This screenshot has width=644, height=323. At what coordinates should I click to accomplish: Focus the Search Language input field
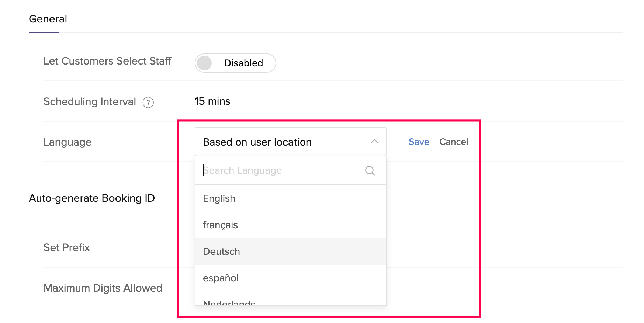[x=280, y=170]
